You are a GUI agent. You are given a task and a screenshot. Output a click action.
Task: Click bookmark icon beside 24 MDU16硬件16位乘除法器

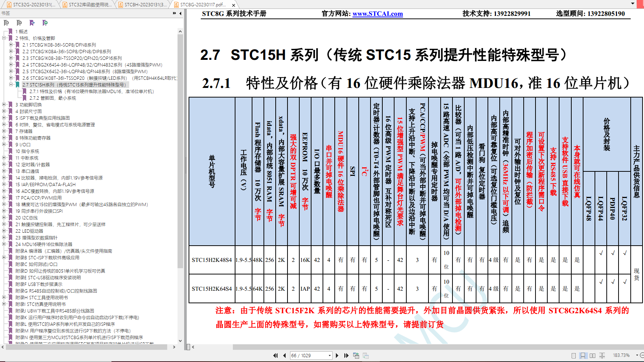(x=10, y=244)
